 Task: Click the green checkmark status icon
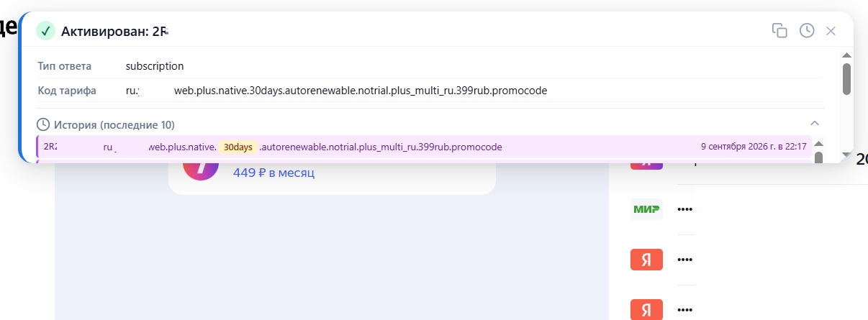pos(46,31)
